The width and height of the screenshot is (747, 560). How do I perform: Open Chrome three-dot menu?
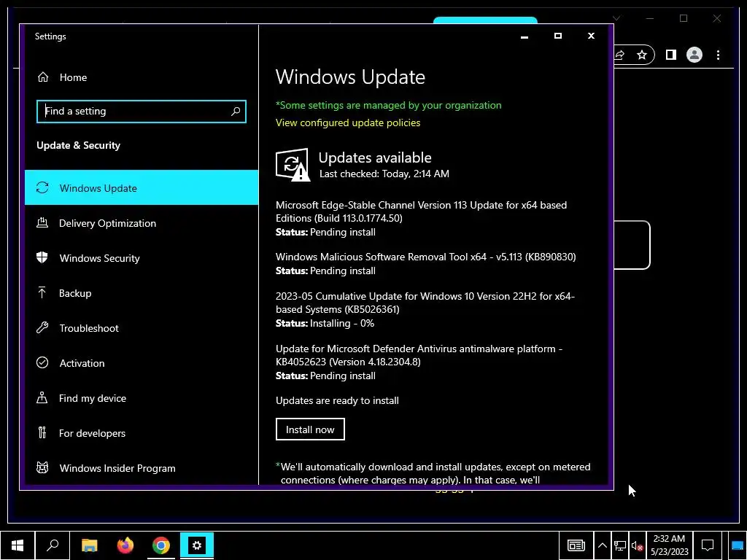(718, 55)
